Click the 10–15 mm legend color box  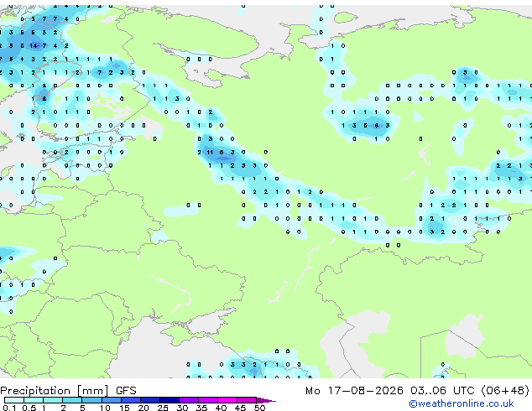click(111, 400)
